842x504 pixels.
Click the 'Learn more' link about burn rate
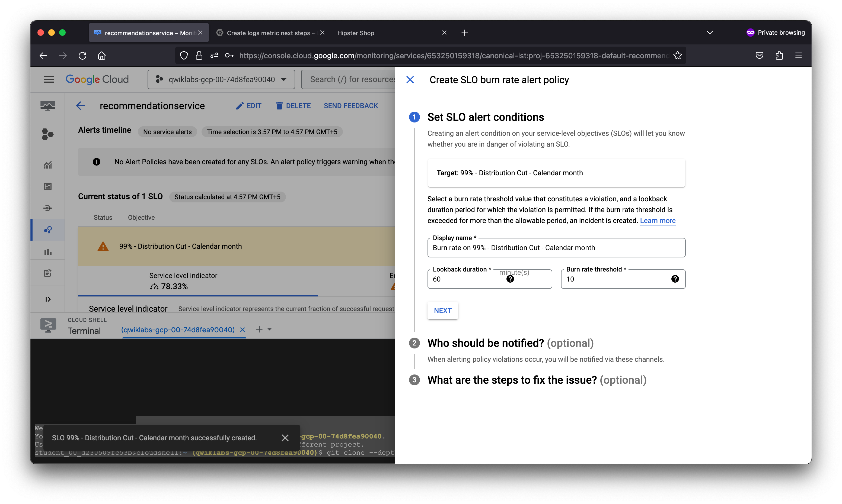click(658, 220)
